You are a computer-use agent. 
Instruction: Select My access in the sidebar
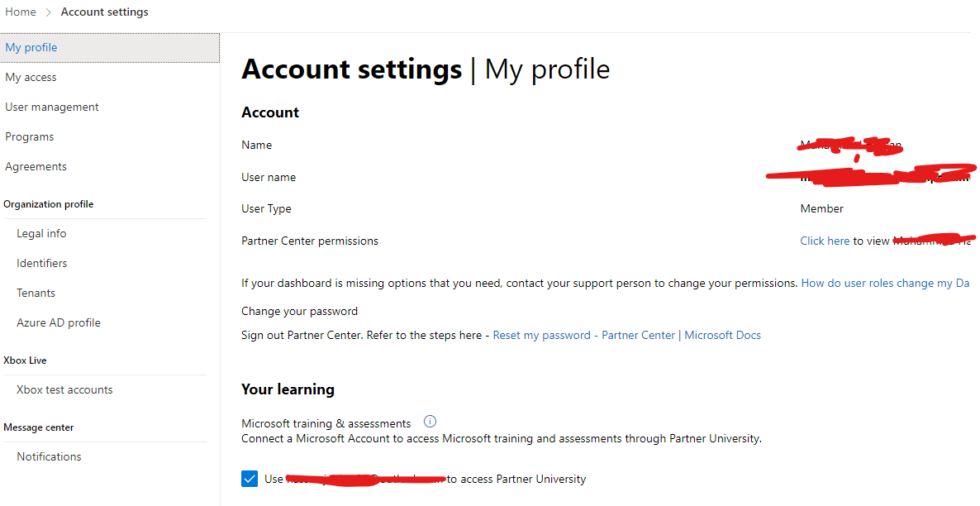pos(31,77)
